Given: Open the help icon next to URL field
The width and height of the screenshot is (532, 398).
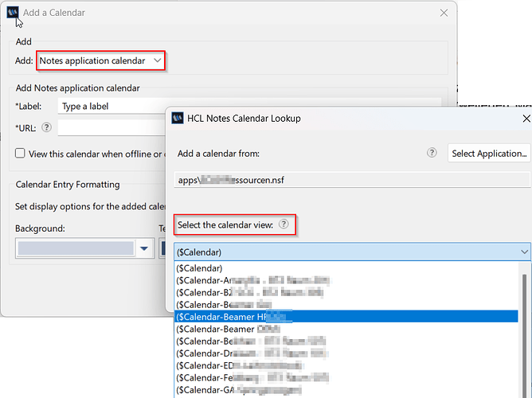Looking at the screenshot, I should pos(46,127).
